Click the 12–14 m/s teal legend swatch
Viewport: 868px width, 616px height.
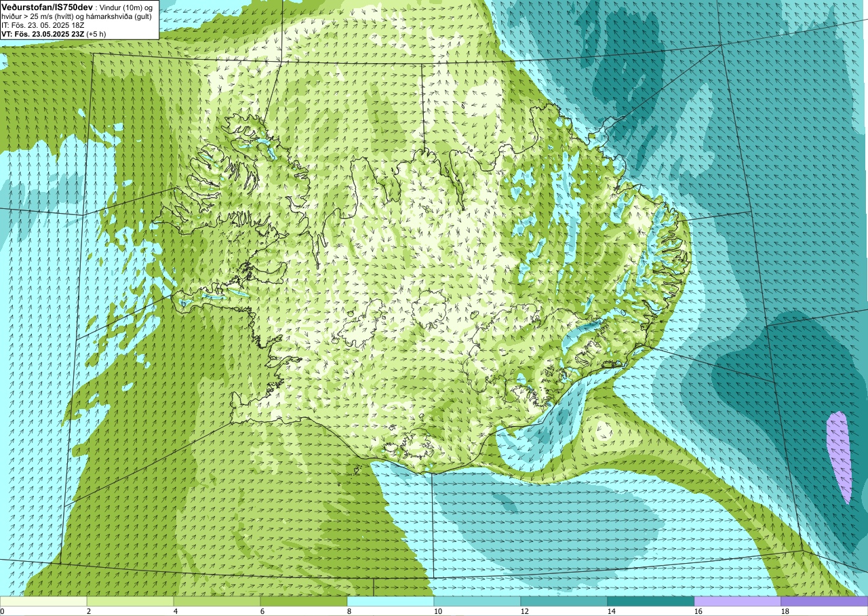coord(564,601)
